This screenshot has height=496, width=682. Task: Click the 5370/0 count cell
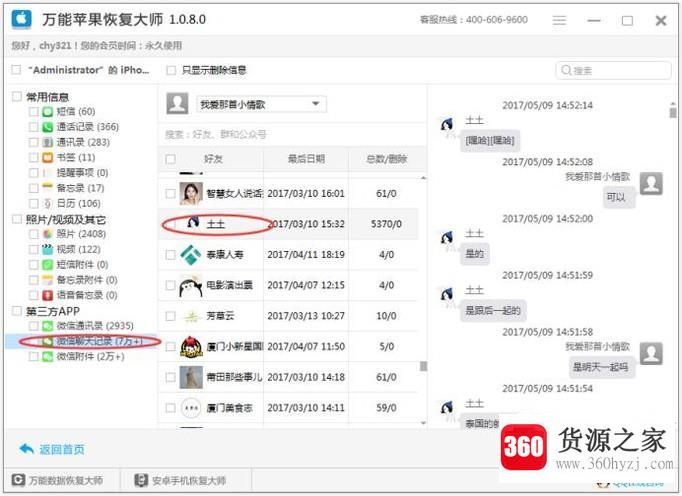pyautogui.click(x=386, y=224)
